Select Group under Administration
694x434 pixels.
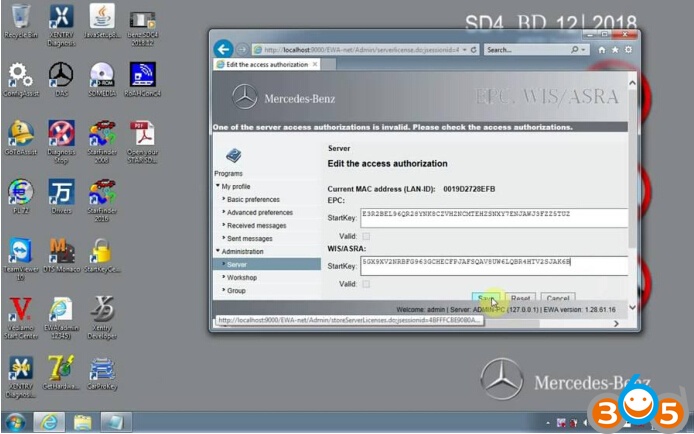(236, 291)
